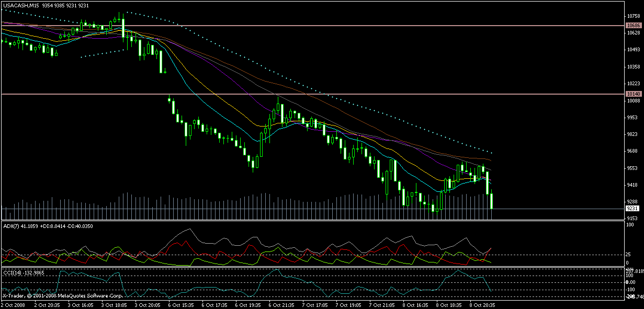The height and width of the screenshot is (309, 644).
Task: Click the 3 Oct 16:05 time label
Action: coord(80,304)
